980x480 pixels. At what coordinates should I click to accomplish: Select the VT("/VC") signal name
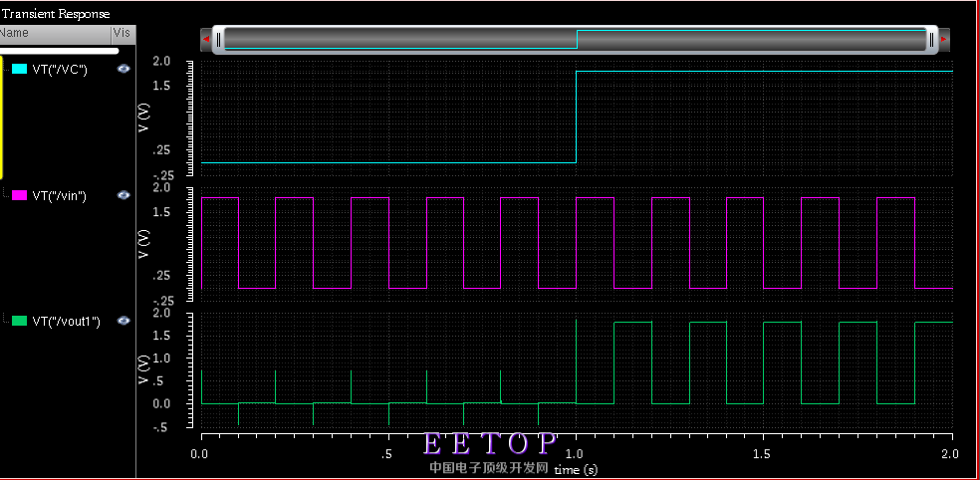click(x=60, y=70)
